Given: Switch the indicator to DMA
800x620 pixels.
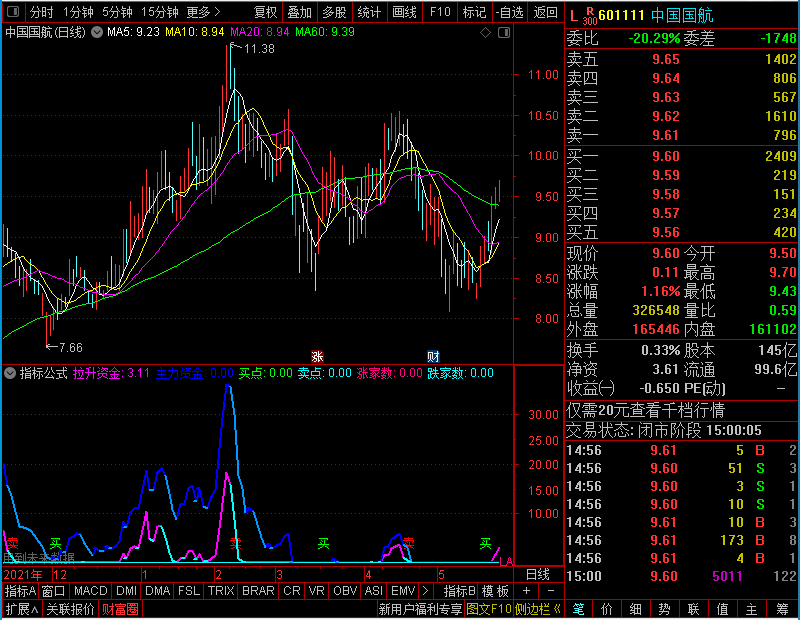Looking at the screenshot, I should click(x=157, y=591).
